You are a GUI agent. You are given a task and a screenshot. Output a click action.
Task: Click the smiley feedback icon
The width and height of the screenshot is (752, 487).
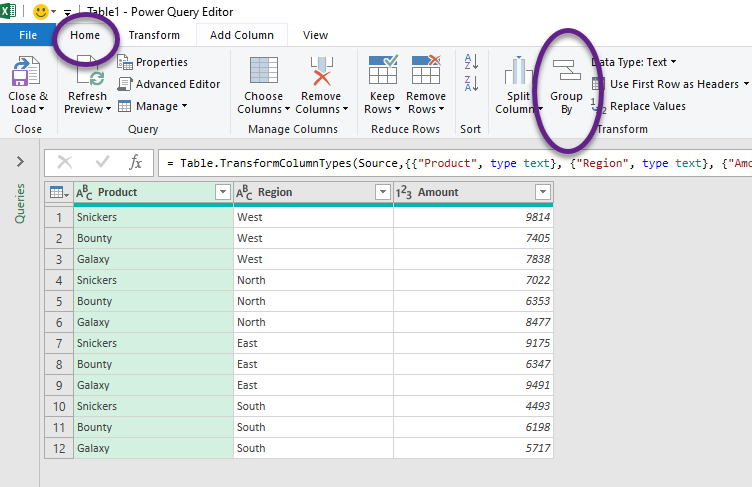[41, 12]
